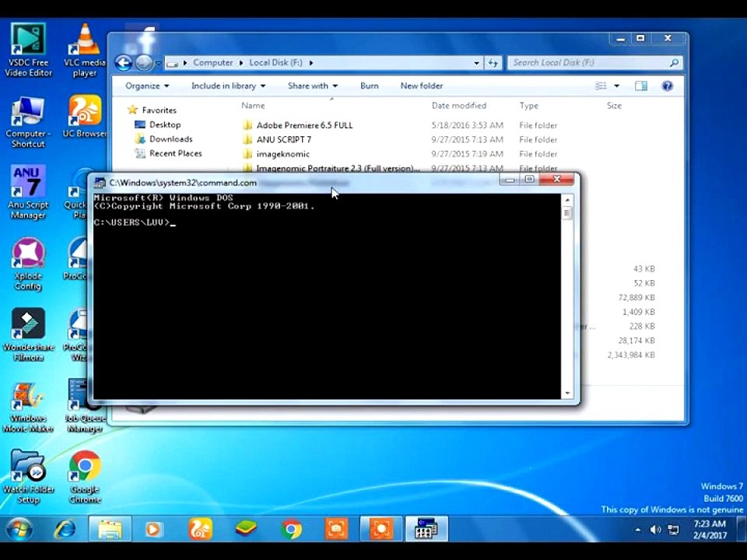This screenshot has width=747, height=560.
Task: Sort by Name column header
Action: tap(253, 106)
